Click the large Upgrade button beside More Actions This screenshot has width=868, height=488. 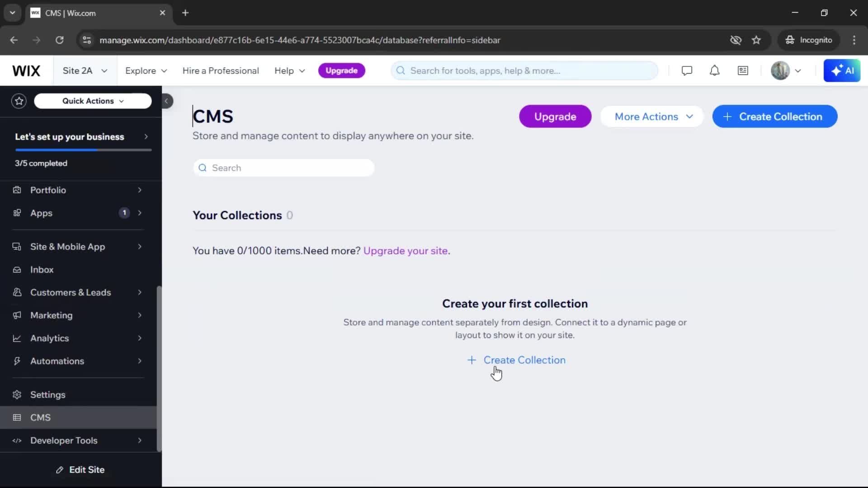pyautogui.click(x=555, y=117)
